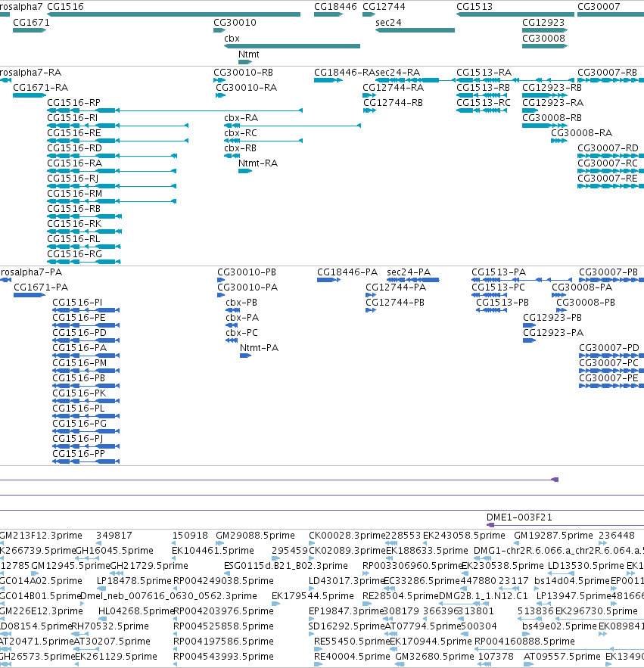The width and height of the screenshot is (644, 668).
Task: Select transcript CG30008-RA
Action: tap(582, 133)
